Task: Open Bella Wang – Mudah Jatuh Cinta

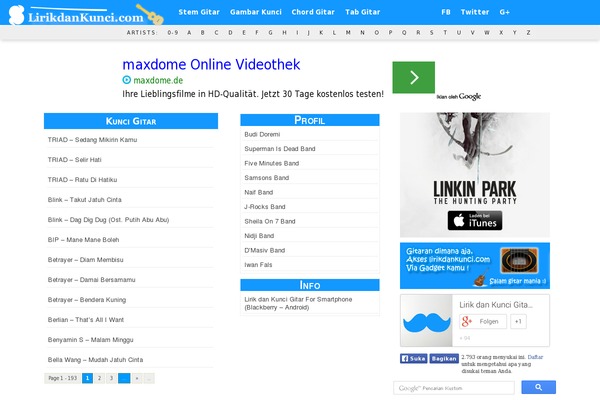Action: pyautogui.click(x=95, y=360)
